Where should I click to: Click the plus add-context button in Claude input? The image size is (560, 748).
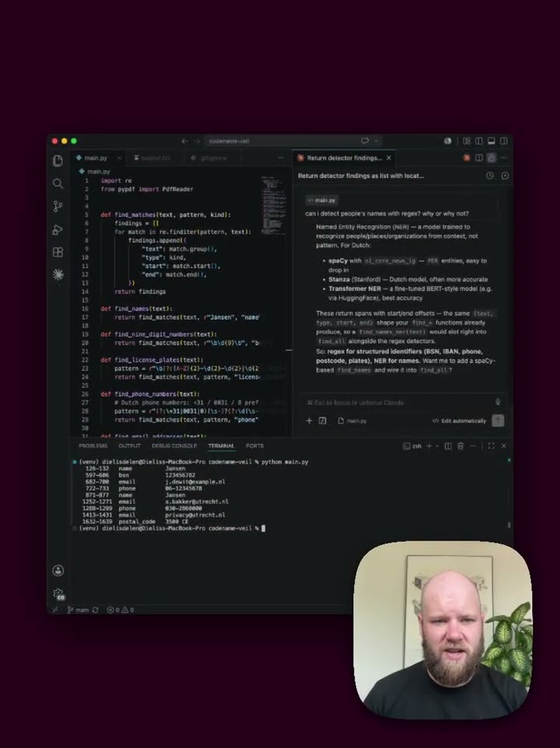click(x=309, y=421)
